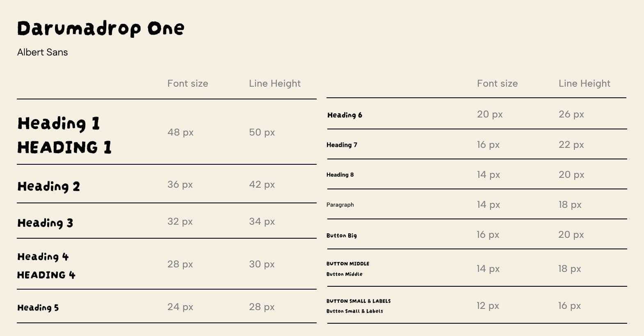Pick the "Heading 3" sample text
This screenshot has height=336, width=644.
[x=45, y=223]
